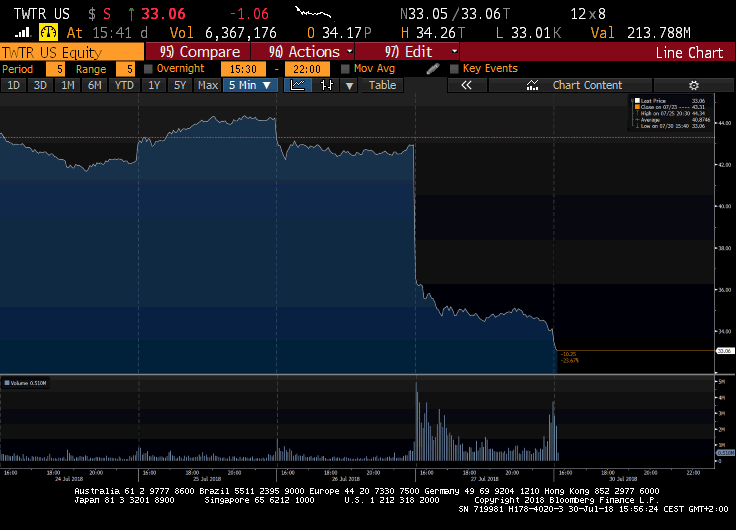Select the 1D range

[x=14, y=85]
